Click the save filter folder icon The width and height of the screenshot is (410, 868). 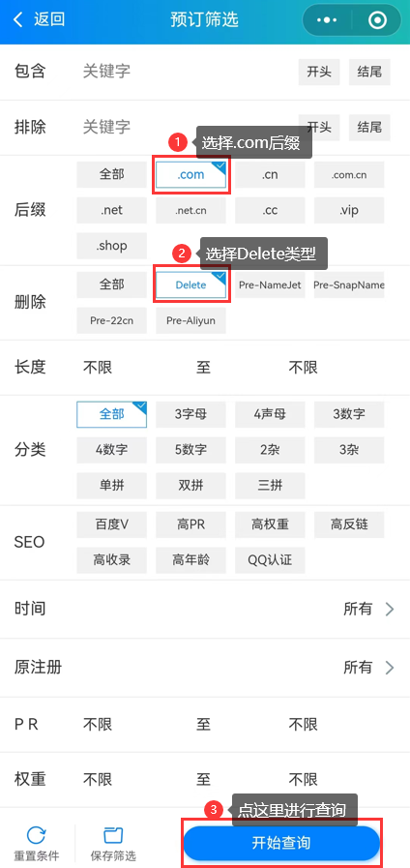(113, 834)
